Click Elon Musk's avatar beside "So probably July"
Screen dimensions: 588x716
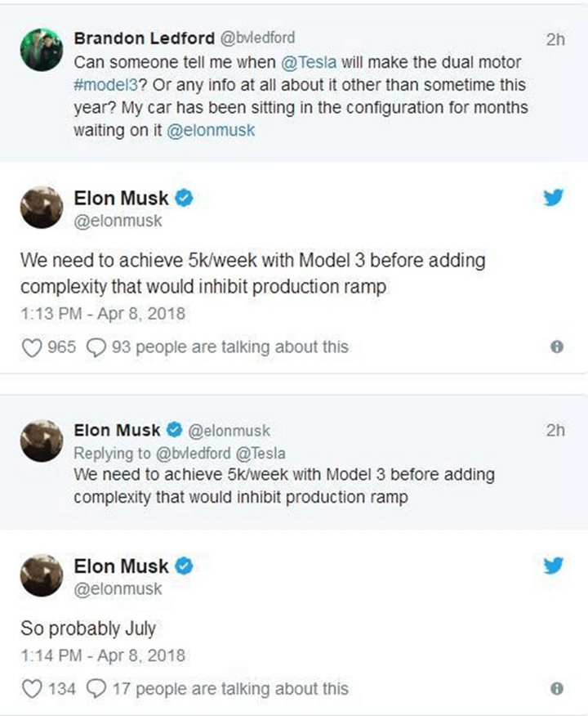coord(39,575)
